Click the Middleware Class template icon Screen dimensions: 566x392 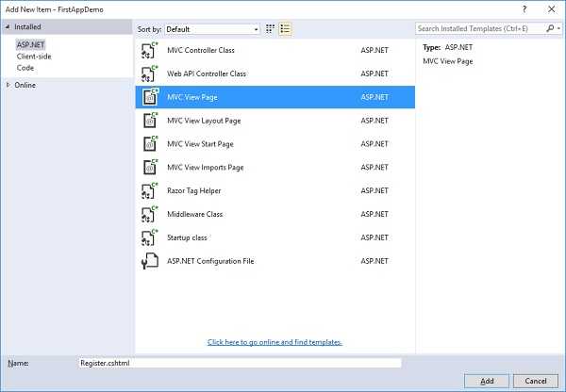click(x=149, y=214)
